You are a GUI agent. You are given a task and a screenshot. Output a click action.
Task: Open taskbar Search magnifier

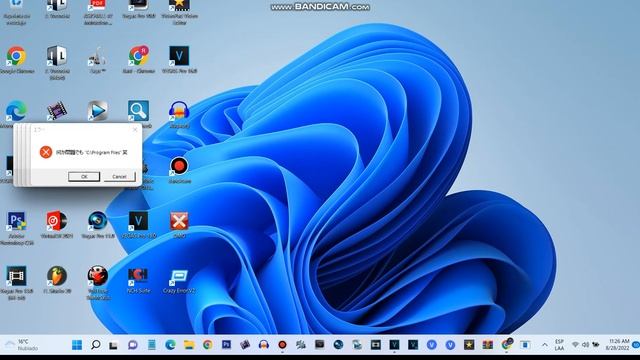96,345
